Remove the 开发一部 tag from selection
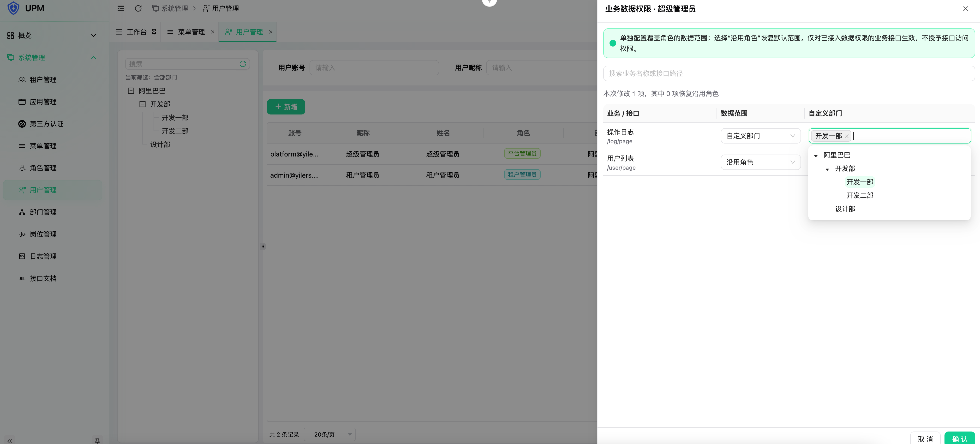The height and width of the screenshot is (444, 980). [x=846, y=136]
